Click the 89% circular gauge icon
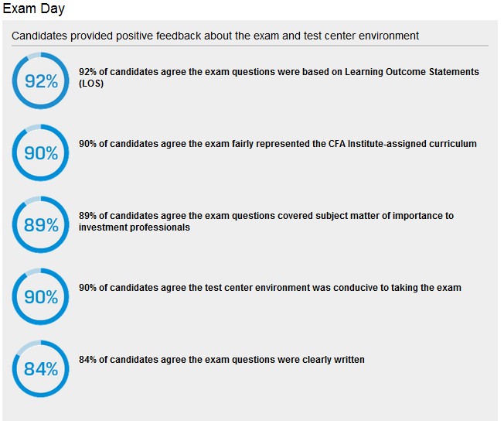The width and height of the screenshot is (504, 424). coord(40,224)
